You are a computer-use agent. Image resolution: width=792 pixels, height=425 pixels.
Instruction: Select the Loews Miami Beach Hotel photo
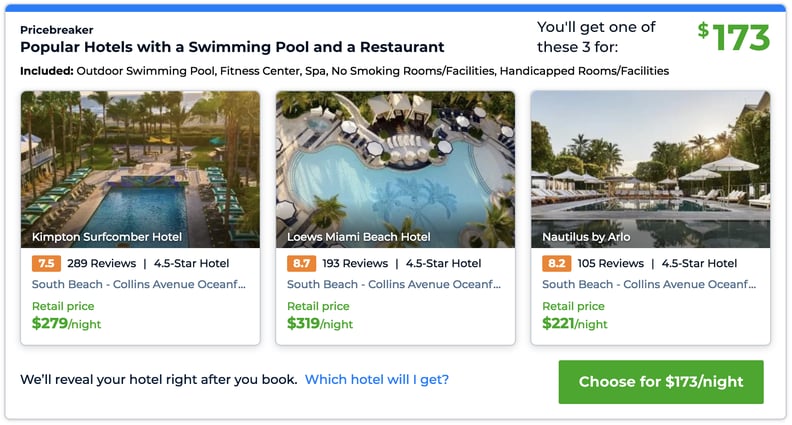pyautogui.click(x=395, y=169)
